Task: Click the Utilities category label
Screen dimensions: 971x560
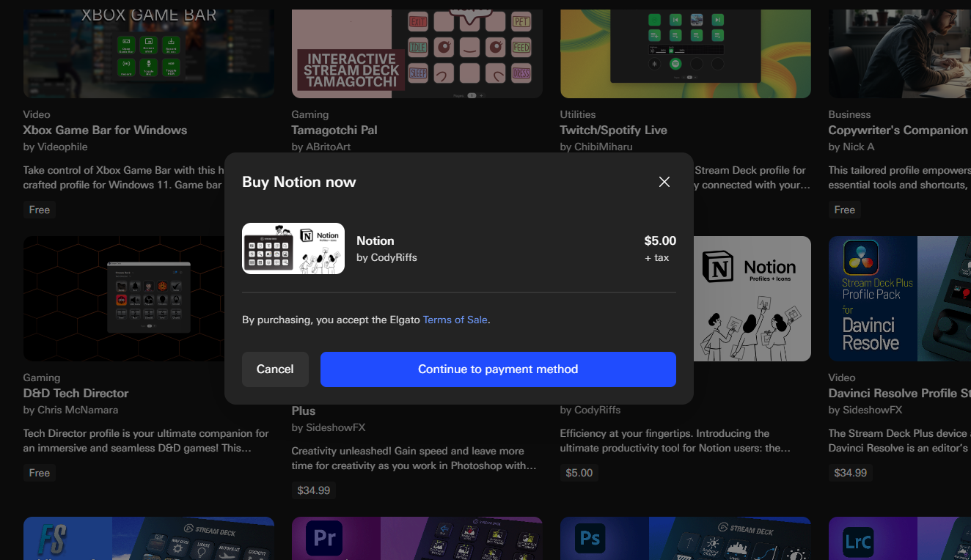Action: pos(578,114)
